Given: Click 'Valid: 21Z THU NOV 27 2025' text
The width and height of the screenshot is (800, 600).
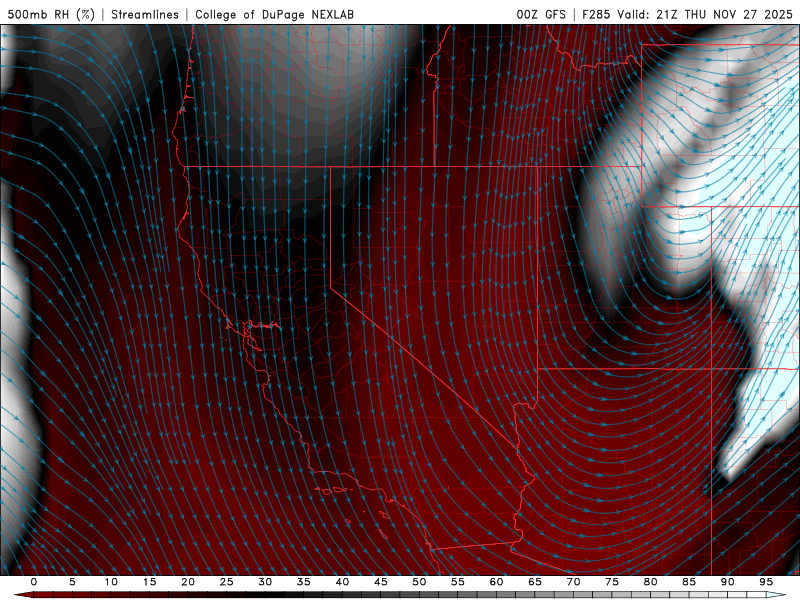Looking at the screenshot, I should tap(705, 14).
